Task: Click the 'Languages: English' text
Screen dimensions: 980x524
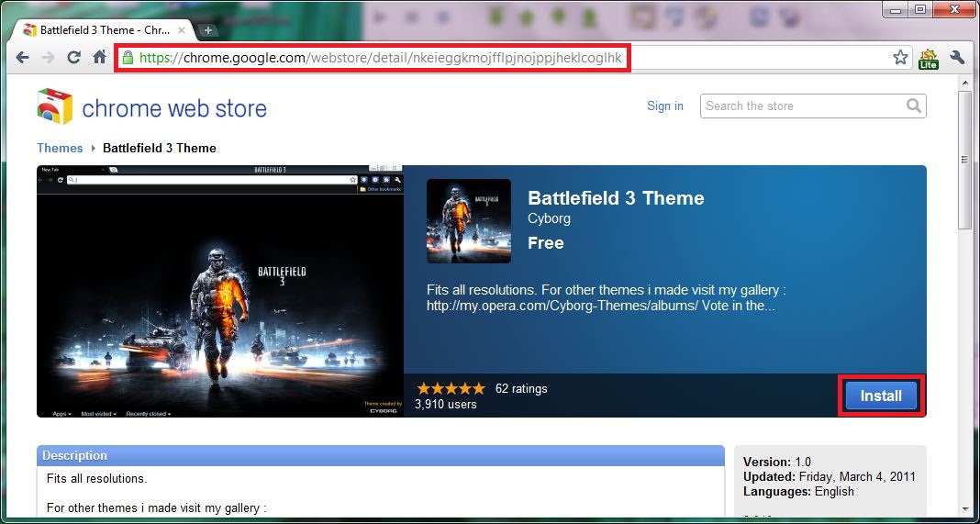Action: point(798,491)
